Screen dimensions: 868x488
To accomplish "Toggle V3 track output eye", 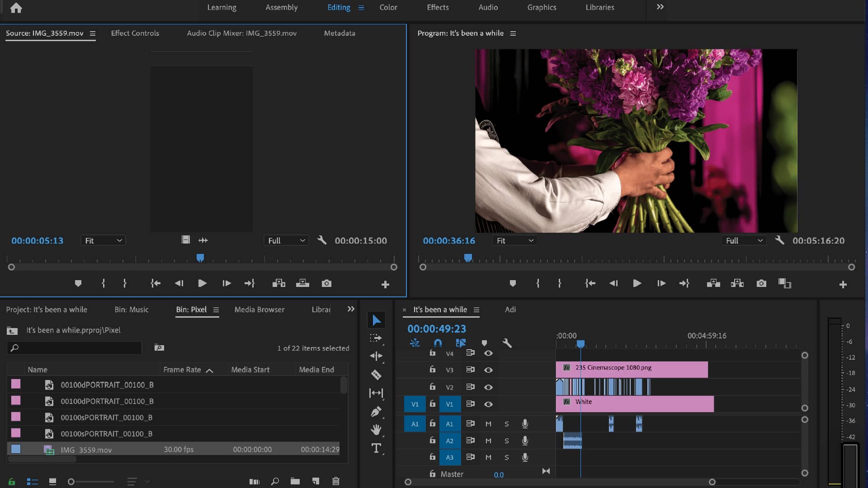I will click(488, 370).
